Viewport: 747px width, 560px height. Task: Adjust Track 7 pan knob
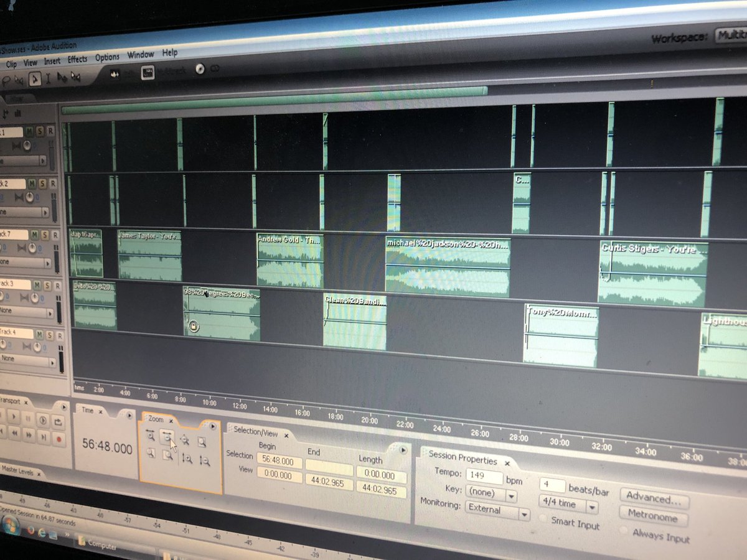pyautogui.click(x=32, y=248)
